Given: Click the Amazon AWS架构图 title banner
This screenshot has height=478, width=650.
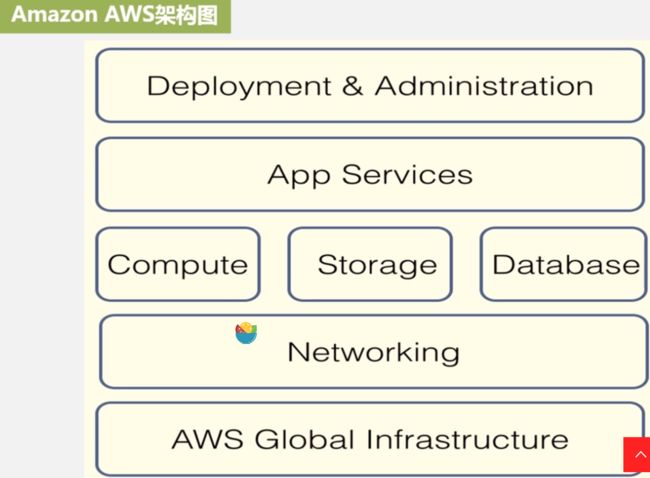Looking at the screenshot, I should (115, 16).
